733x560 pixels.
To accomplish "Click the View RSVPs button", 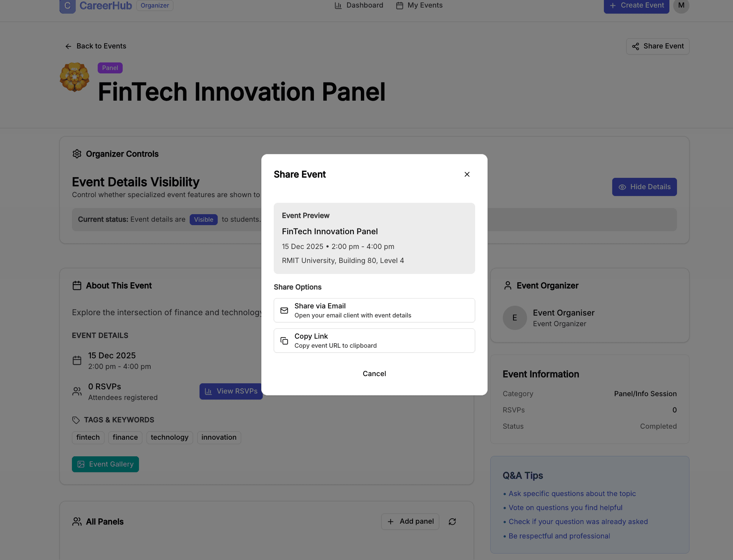I will click(x=231, y=391).
